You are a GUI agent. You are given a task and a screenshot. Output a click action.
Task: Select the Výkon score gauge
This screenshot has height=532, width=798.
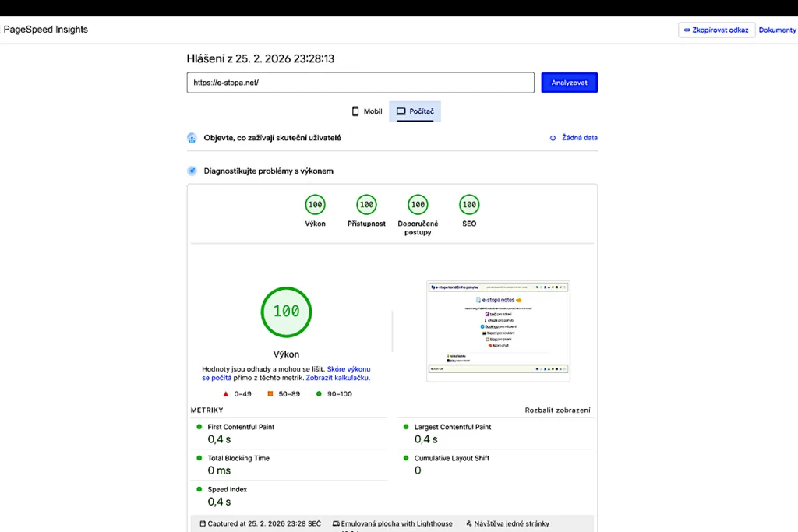(x=315, y=204)
